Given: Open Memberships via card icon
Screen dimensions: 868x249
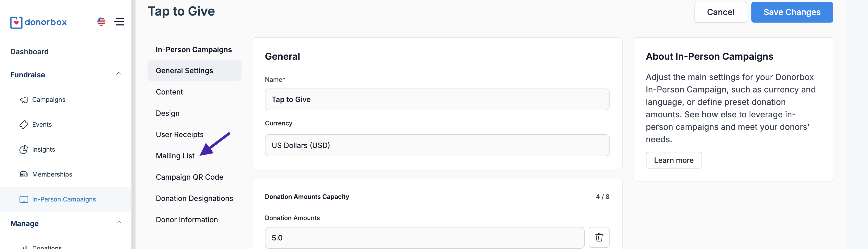Looking at the screenshot, I should pos(24,174).
